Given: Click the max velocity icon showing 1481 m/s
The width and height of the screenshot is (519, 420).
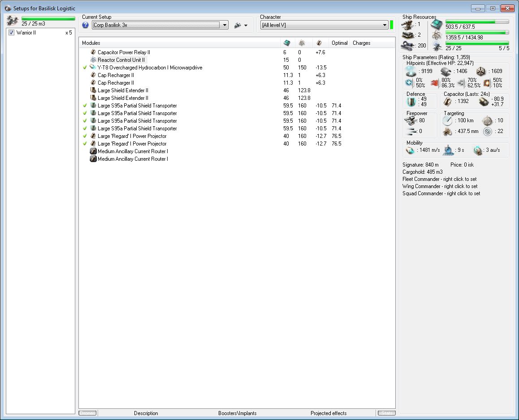Looking at the screenshot, I should pyautogui.click(x=410, y=150).
